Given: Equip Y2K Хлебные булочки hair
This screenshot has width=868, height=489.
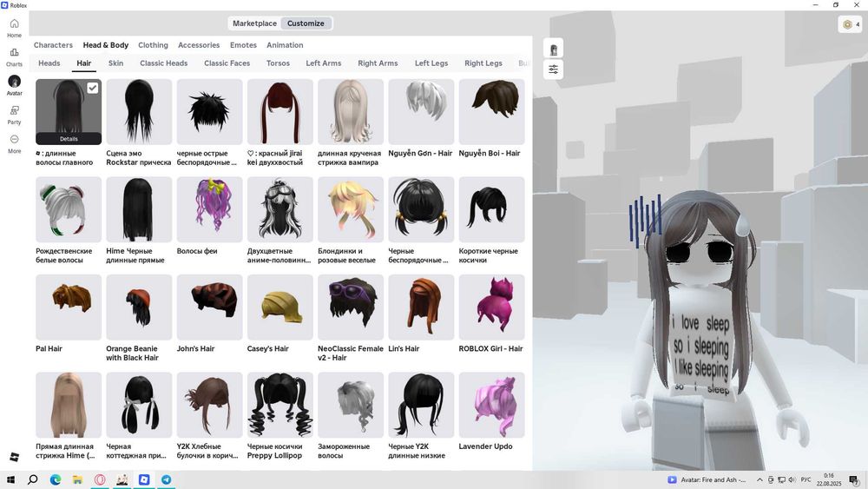Looking at the screenshot, I should (209, 405).
